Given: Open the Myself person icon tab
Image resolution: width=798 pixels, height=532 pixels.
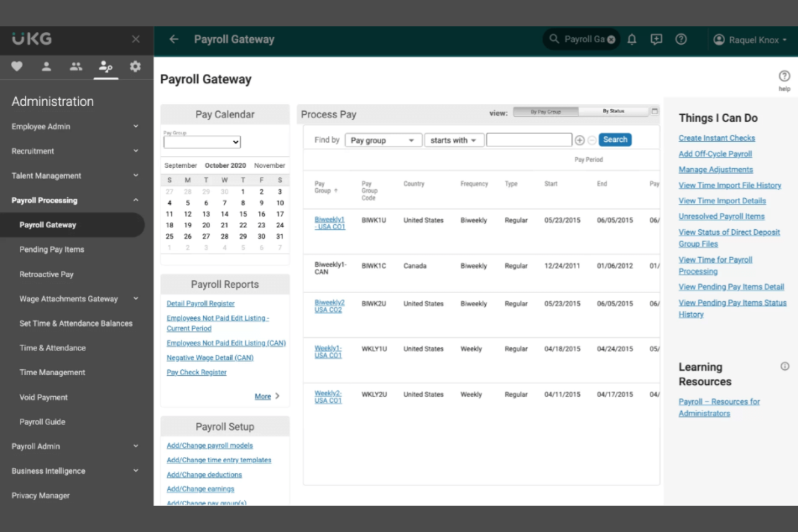Looking at the screenshot, I should pos(46,66).
